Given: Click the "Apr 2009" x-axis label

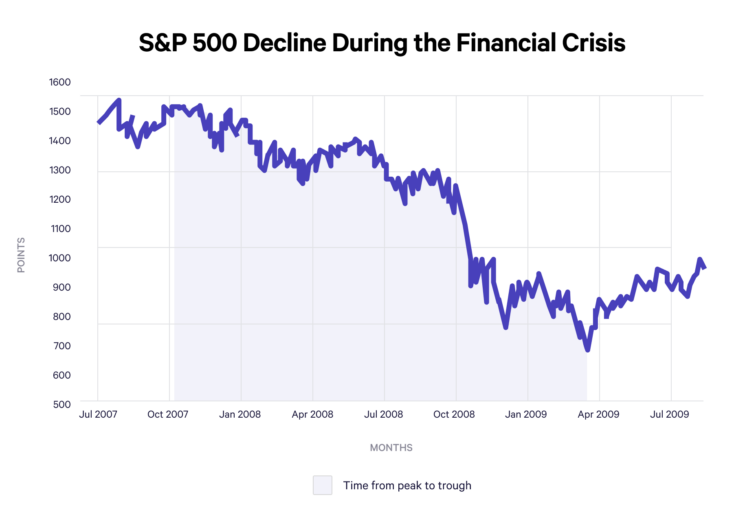Looking at the screenshot, I should coord(599,412).
